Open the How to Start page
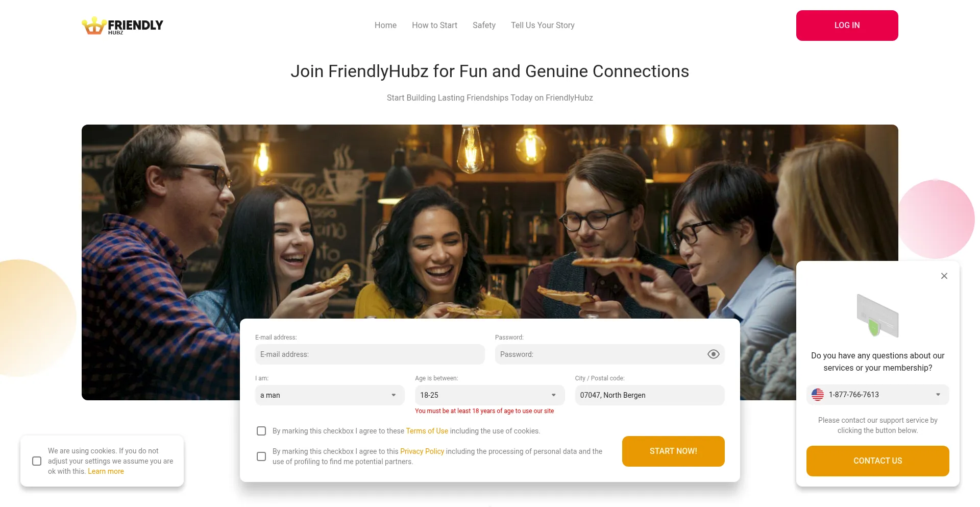The height and width of the screenshot is (507, 980). pos(434,25)
